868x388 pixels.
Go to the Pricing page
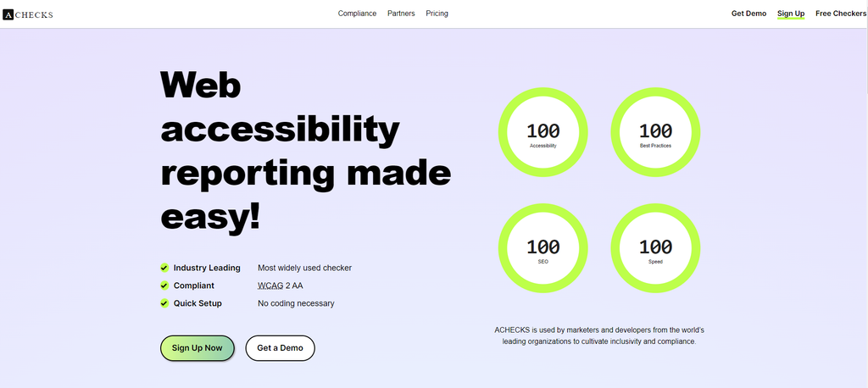[437, 14]
